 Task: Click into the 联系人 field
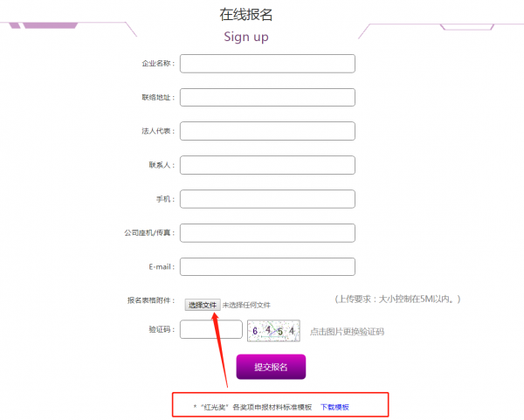(x=267, y=165)
